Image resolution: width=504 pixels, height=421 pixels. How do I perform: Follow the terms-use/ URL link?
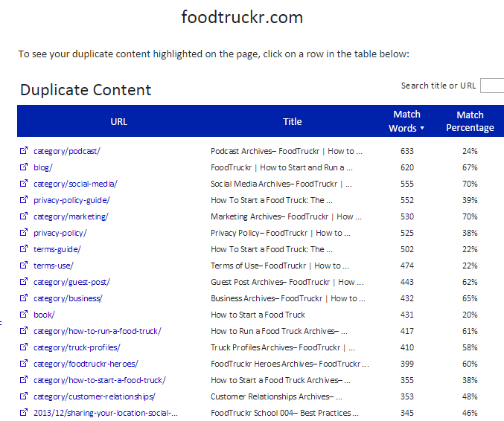pos(54,266)
